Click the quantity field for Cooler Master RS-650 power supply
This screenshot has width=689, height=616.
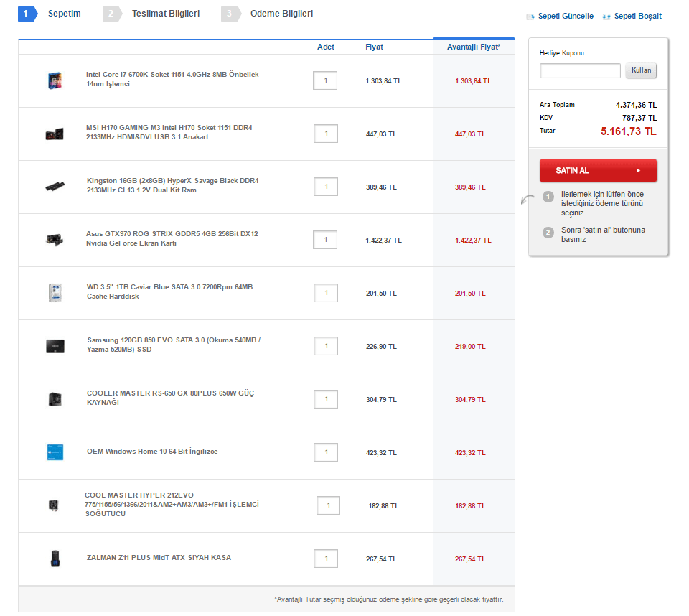coord(325,399)
